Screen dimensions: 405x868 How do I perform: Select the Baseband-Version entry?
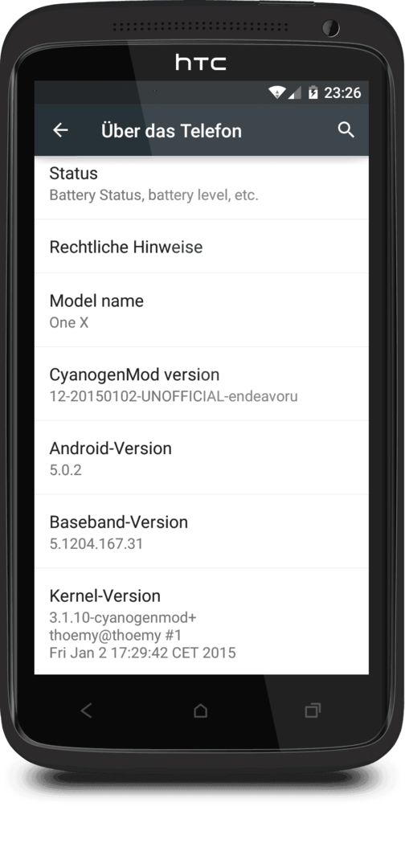[202, 531]
